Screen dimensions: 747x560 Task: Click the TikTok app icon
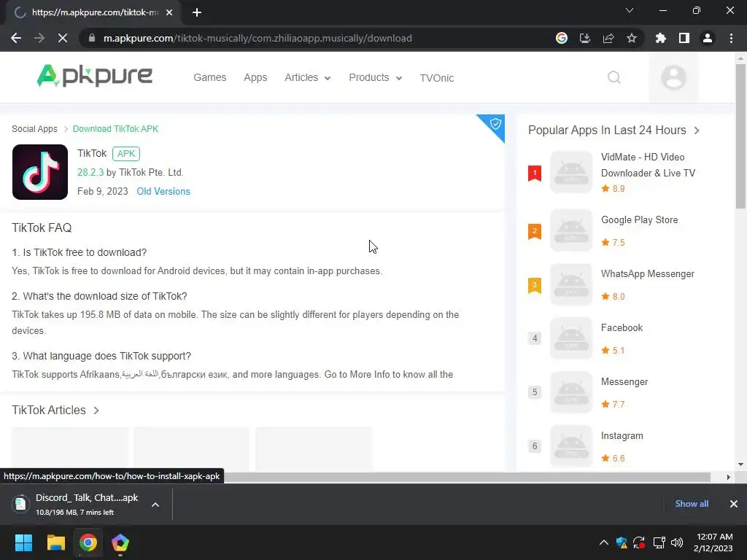pyautogui.click(x=40, y=172)
